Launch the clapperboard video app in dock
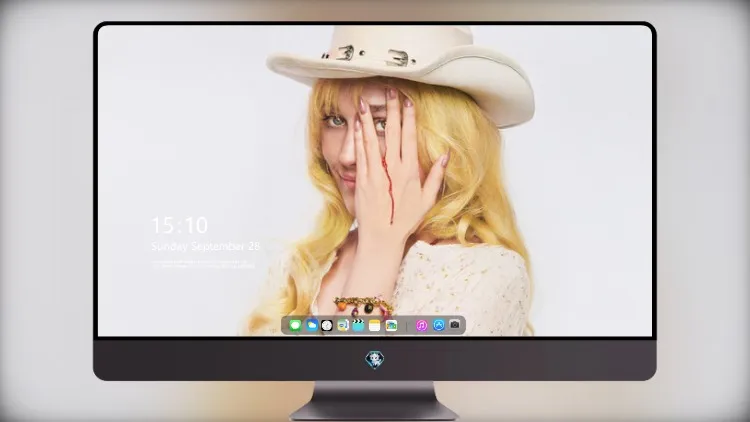This screenshot has width=750, height=422. [x=358, y=325]
